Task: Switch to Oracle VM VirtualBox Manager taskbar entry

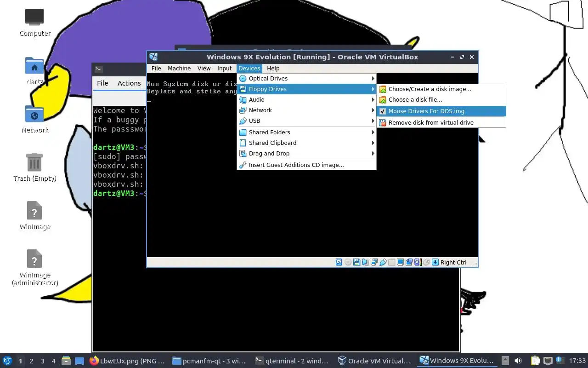Action: tap(375, 361)
